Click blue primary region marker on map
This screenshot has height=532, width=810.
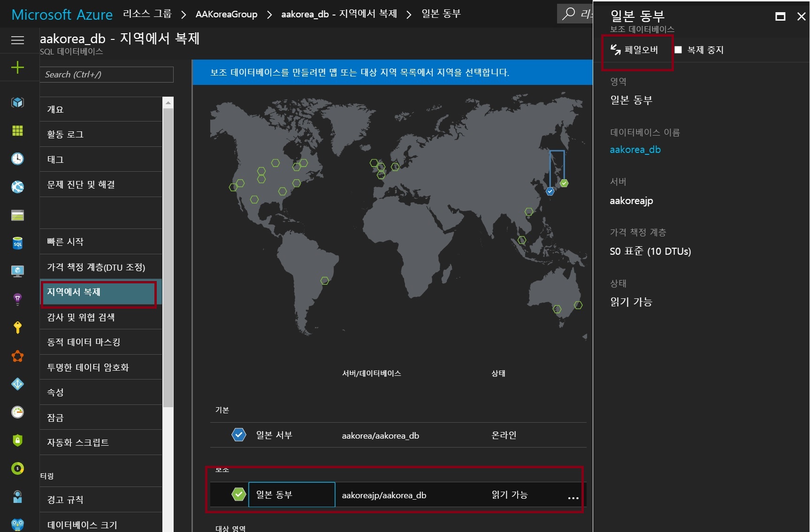tap(550, 191)
